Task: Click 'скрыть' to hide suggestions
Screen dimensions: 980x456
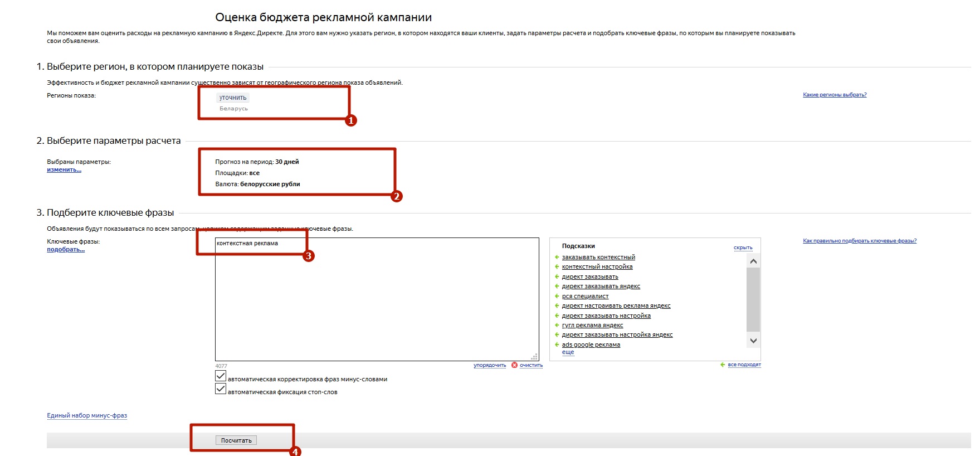Action: (743, 248)
